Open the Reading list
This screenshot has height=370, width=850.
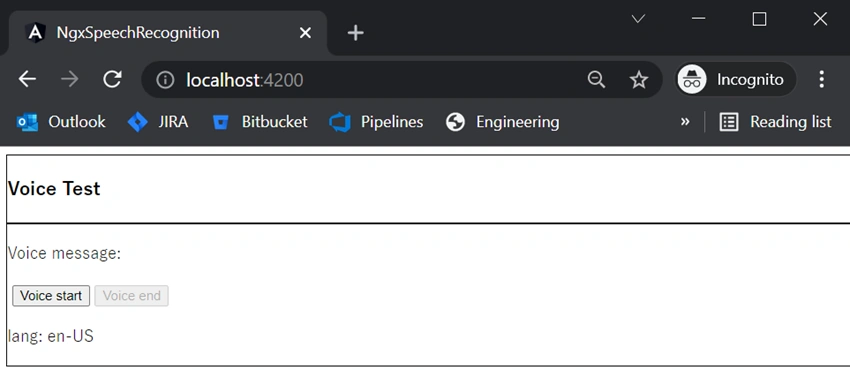(x=775, y=122)
